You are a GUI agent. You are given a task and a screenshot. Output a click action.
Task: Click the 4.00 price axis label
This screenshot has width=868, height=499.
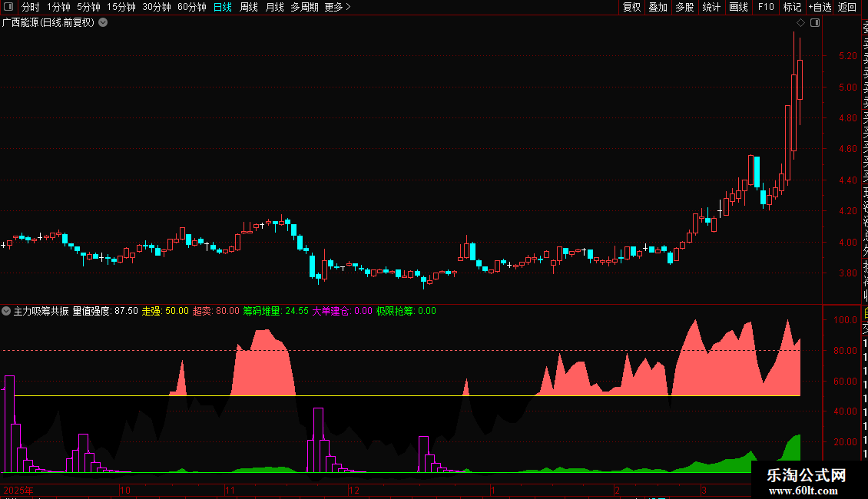click(x=847, y=243)
